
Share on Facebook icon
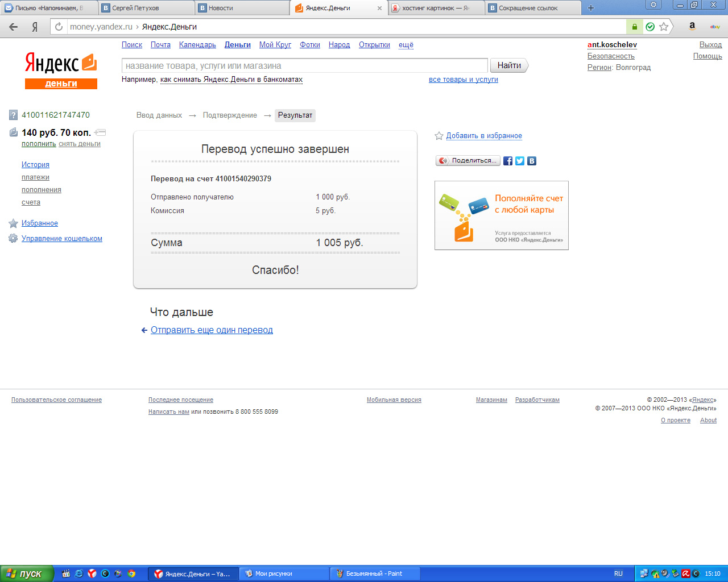tap(508, 161)
